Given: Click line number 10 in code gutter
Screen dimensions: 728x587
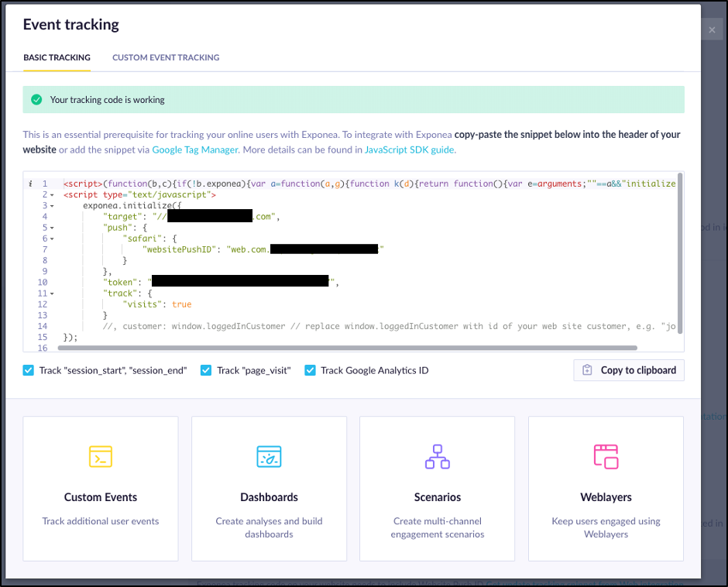Looking at the screenshot, I should coord(43,283).
